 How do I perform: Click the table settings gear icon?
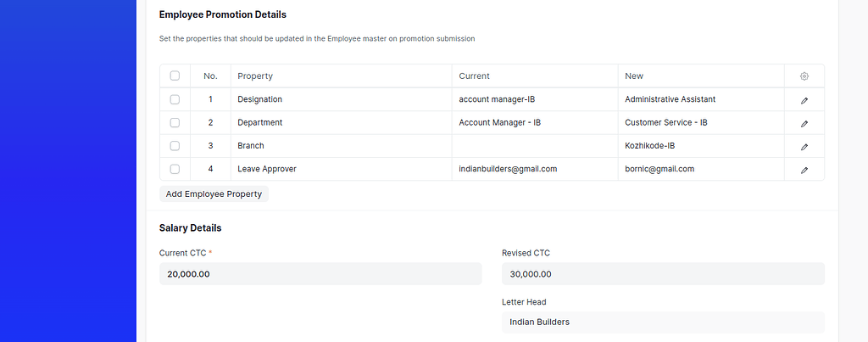pos(804,76)
